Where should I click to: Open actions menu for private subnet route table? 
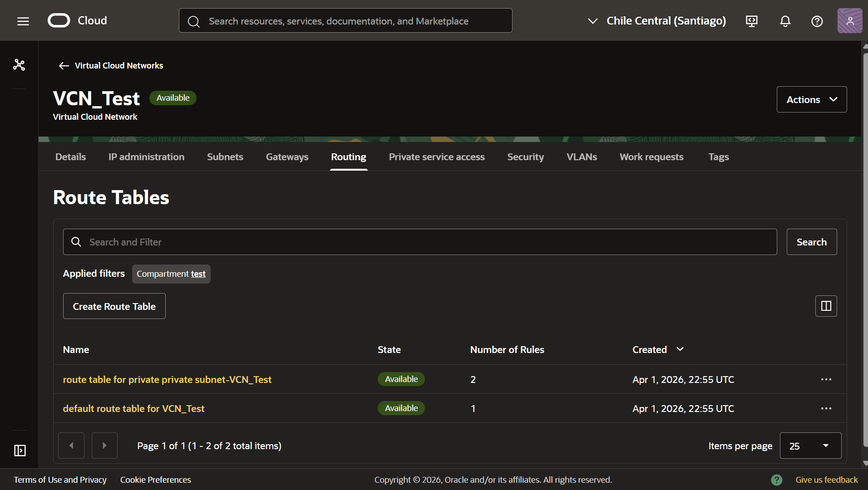pos(826,379)
